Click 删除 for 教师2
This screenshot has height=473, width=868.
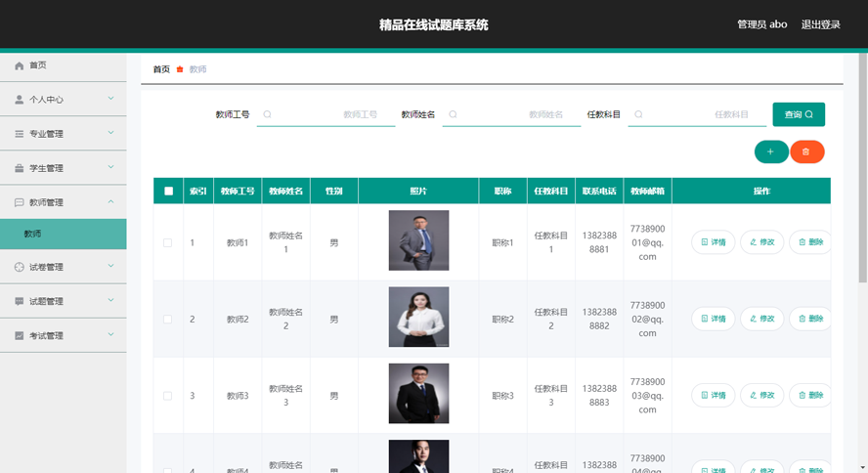tap(810, 319)
